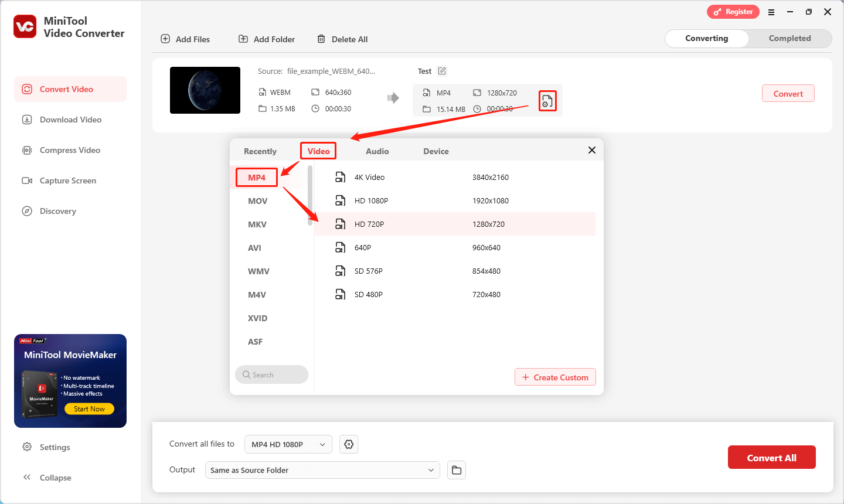This screenshot has width=844, height=504.
Task: Click the MiniTool MovieMaker ad banner
Action: coord(70,381)
